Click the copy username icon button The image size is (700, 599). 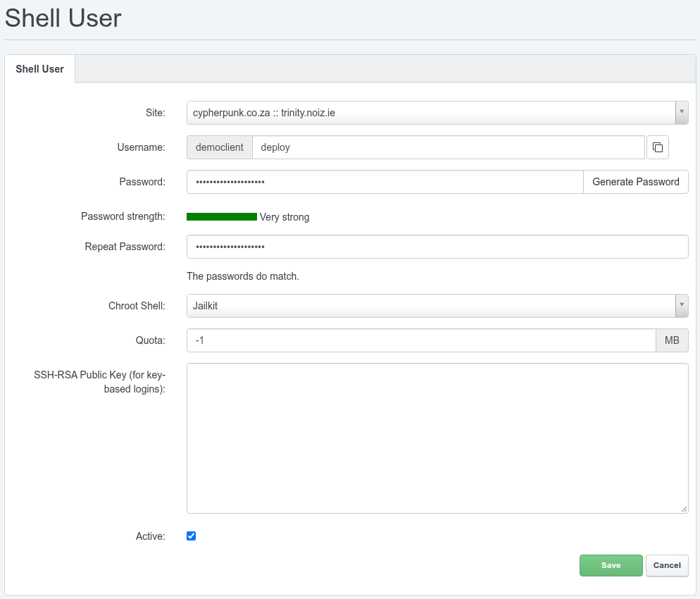tap(657, 147)
